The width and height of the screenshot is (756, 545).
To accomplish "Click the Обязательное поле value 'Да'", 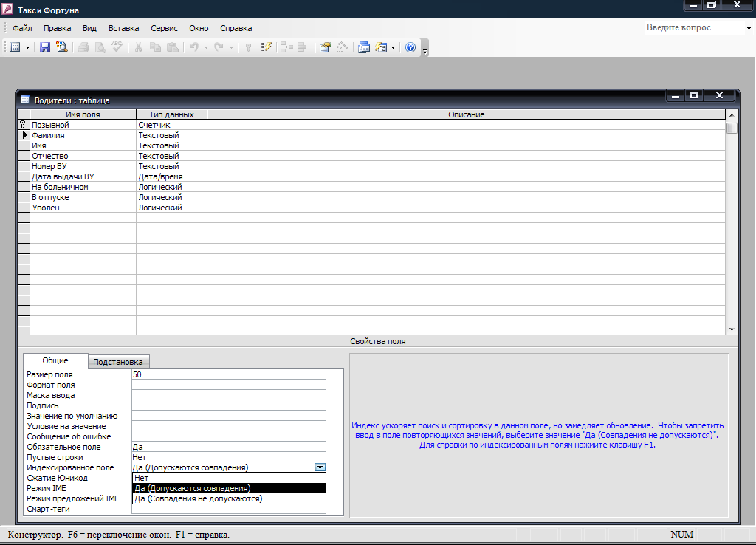I will [x=229, y=447].
